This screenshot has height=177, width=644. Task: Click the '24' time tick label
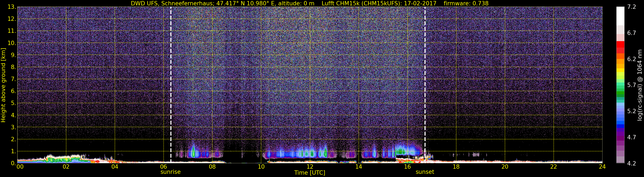(x=602, y=167)
